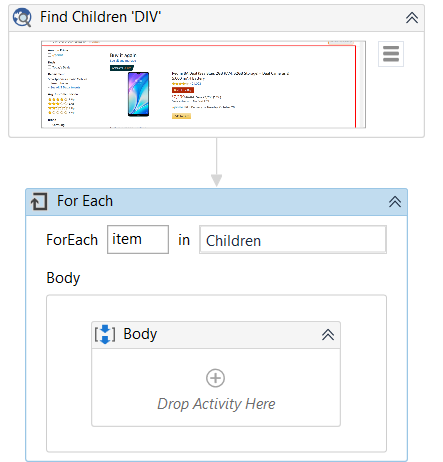Click the 'Drop Activity Here' placeholder
Viewport: 443px width, 462px height.
click(216, 404)
